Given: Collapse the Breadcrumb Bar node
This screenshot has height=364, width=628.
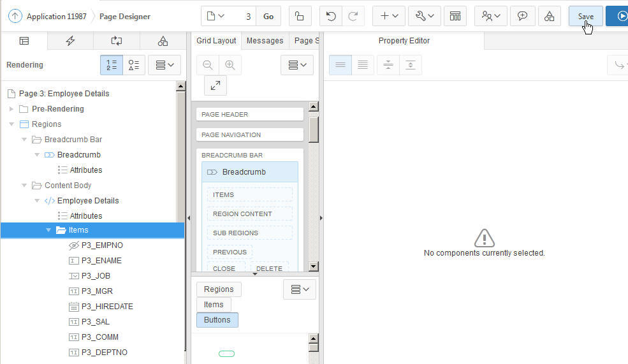Looking at the screenshot, I should [24, 140].
